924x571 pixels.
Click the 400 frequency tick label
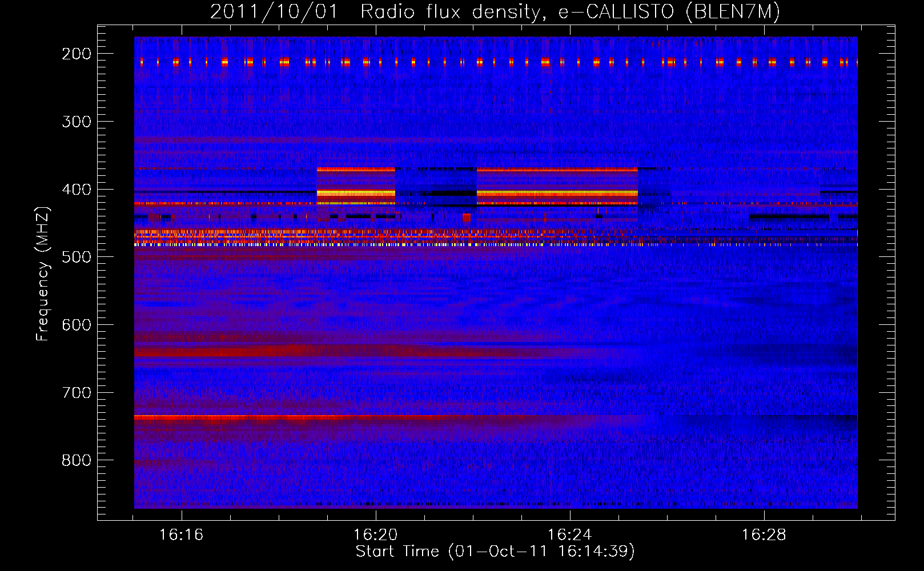77,190
